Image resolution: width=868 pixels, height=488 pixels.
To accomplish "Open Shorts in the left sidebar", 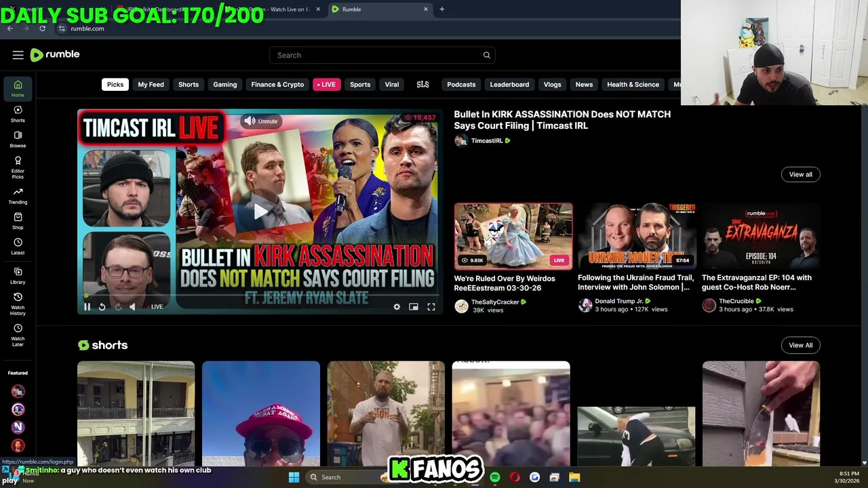I will (x=18, y=114).
